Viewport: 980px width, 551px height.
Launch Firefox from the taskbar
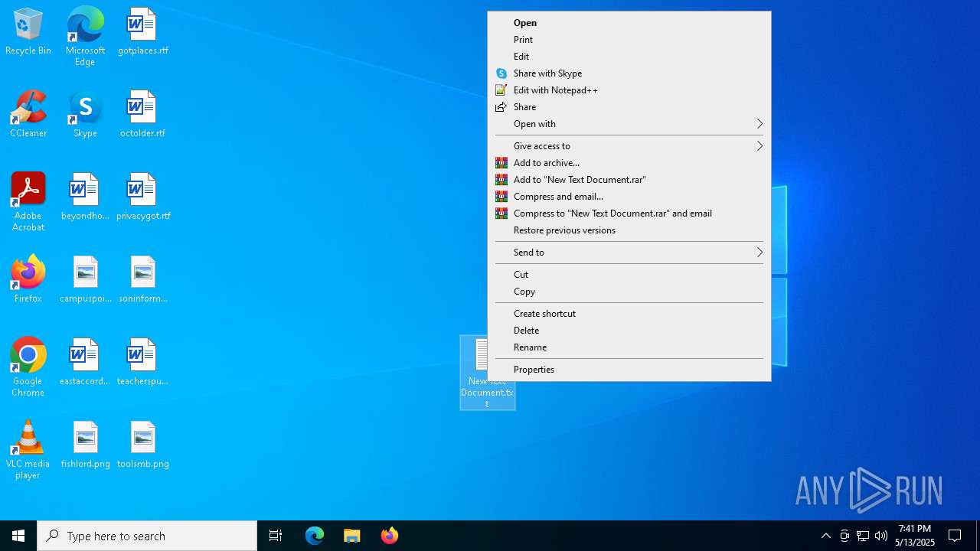(x=390, y=536)
